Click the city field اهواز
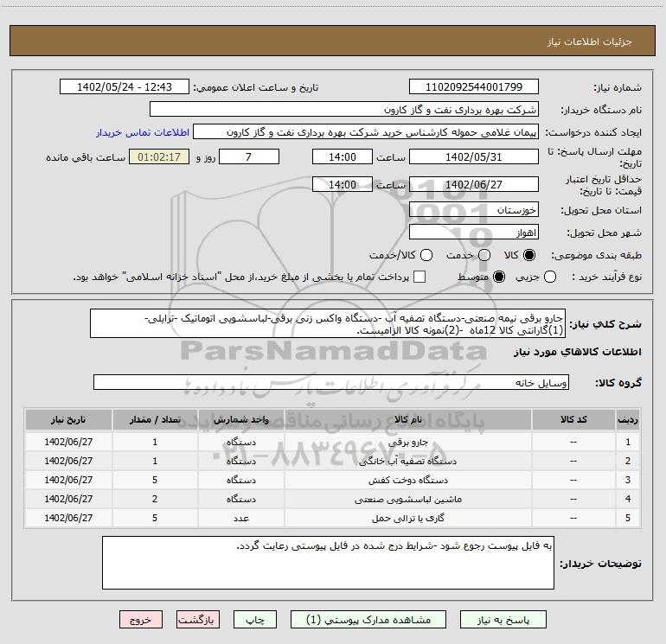This screenshot has width=666, height=644. click(x=474, y=233)
